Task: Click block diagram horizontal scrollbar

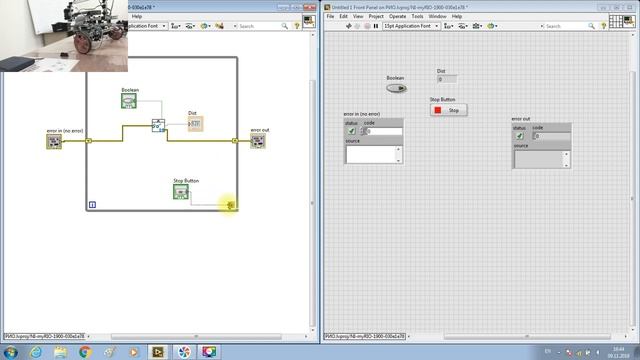Action: [x=196, y=337]
